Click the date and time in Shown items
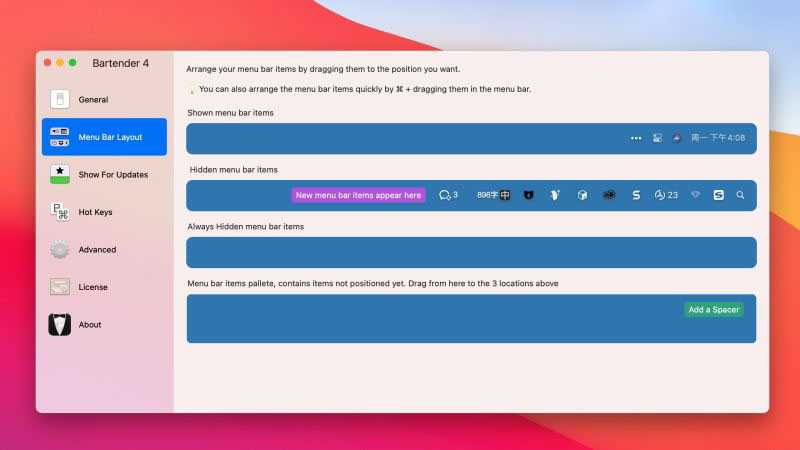800x450 pixels. coord(718,138)
